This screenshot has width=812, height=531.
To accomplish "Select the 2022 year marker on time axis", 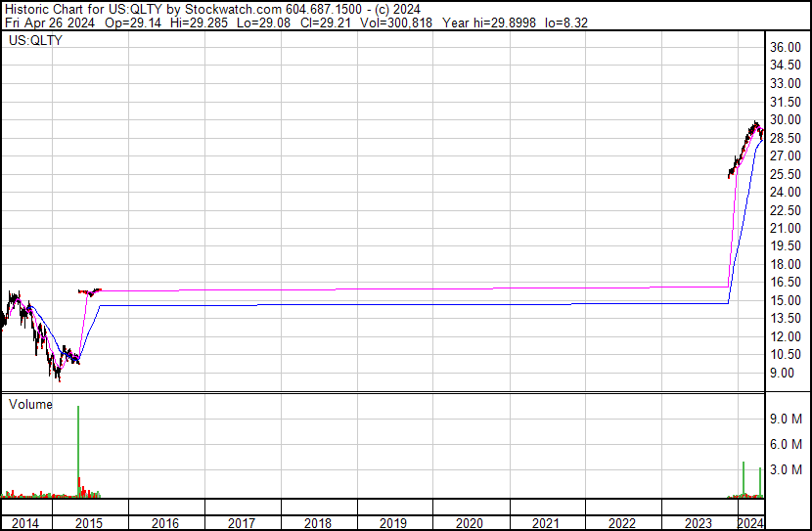I will pyautogui.click(x=622, y=523).
